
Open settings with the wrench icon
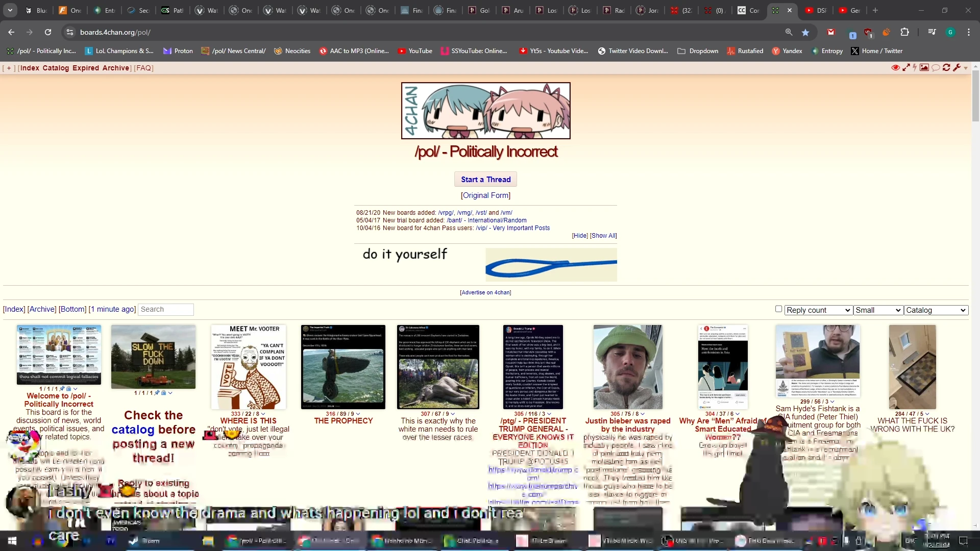(957, 68)
